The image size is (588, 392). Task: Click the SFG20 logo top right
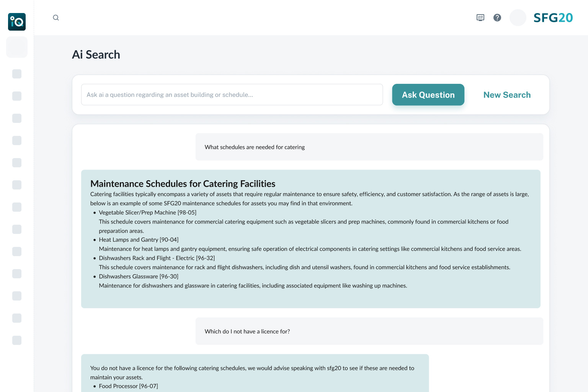point(553,17)
